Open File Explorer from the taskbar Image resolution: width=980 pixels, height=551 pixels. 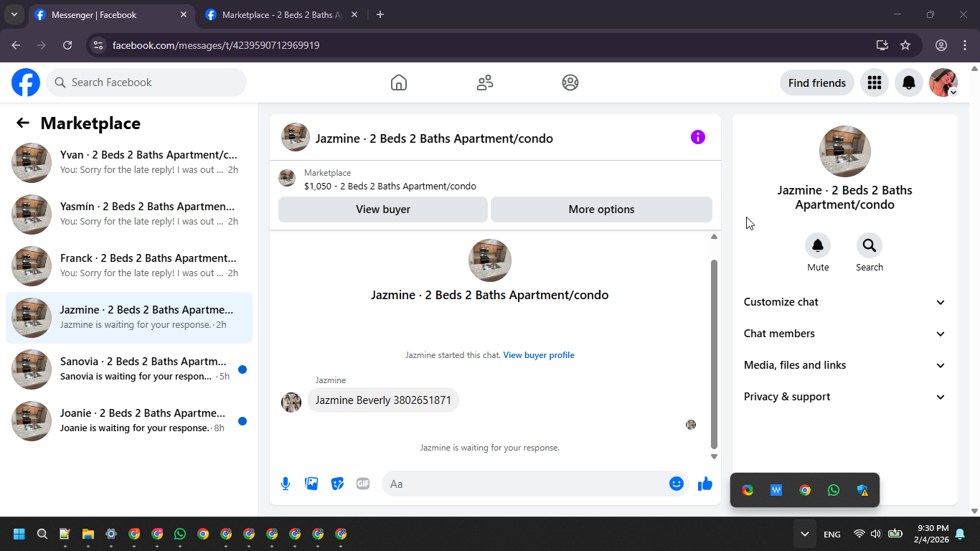pyautogui.click(x=88, y=534)
